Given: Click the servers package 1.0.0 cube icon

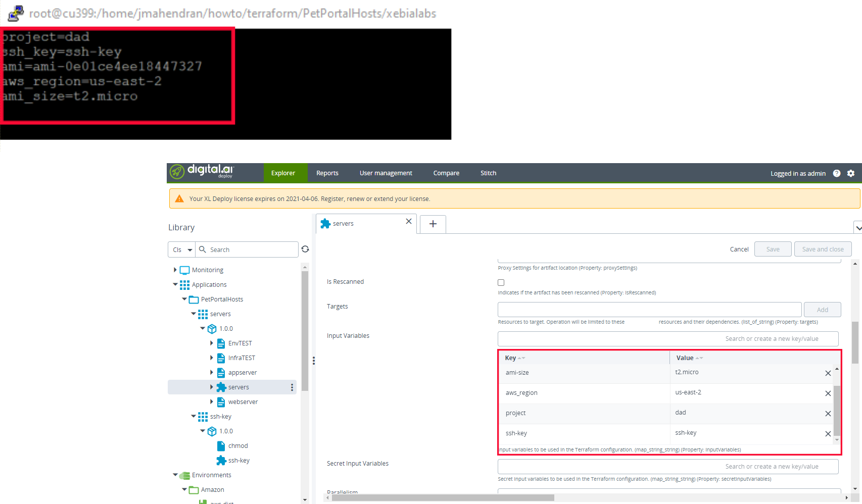Looking at the screenshot, I should coord(212,329).
